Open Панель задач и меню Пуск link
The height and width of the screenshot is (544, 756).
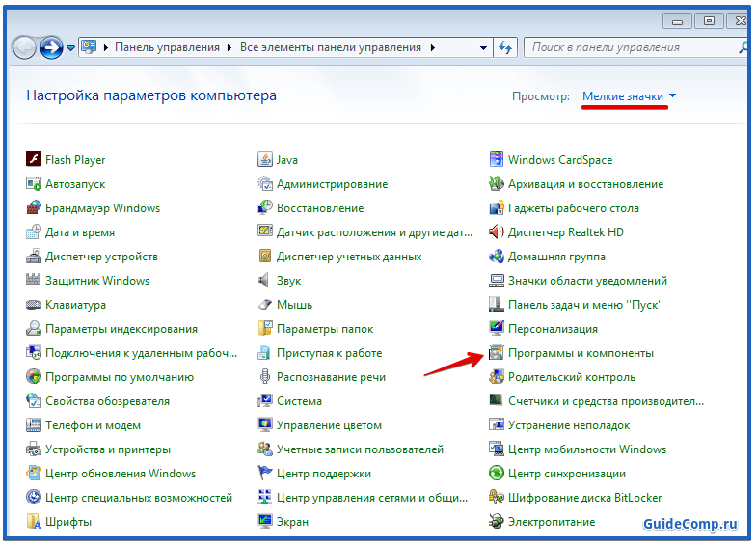click(585, 305)
